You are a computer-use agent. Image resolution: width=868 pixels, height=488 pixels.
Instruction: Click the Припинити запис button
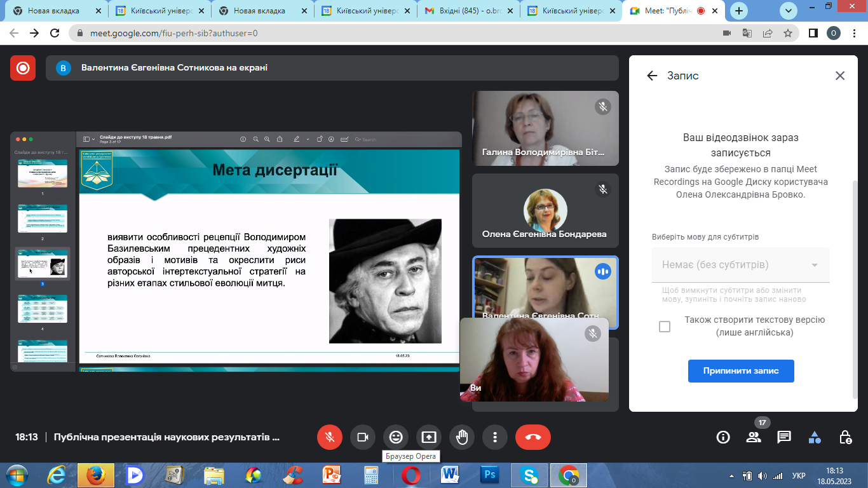tap(741, 370)
